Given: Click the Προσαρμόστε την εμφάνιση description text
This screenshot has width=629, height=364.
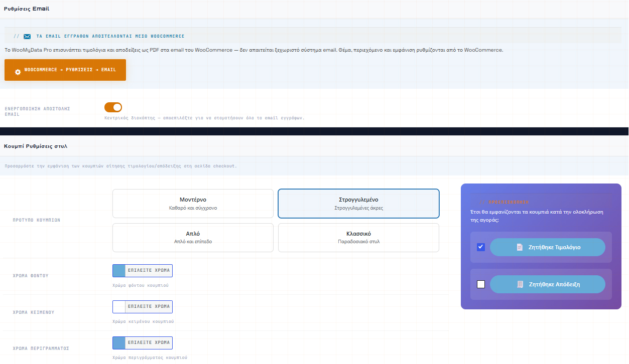Looking at the screenshot, I should tap(120, 166).
